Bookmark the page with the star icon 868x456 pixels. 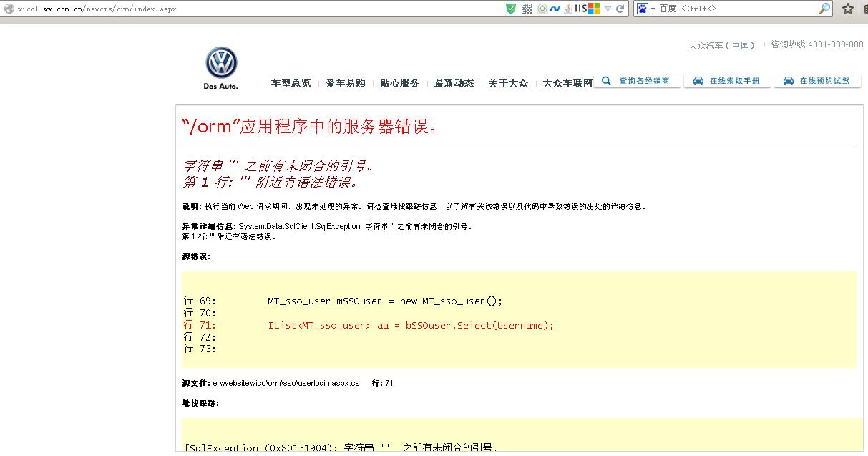tap(848, 9)
